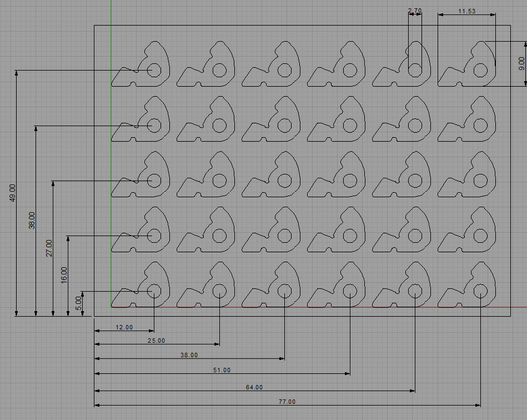Click the 27.00 vertical dimension label

49,248
